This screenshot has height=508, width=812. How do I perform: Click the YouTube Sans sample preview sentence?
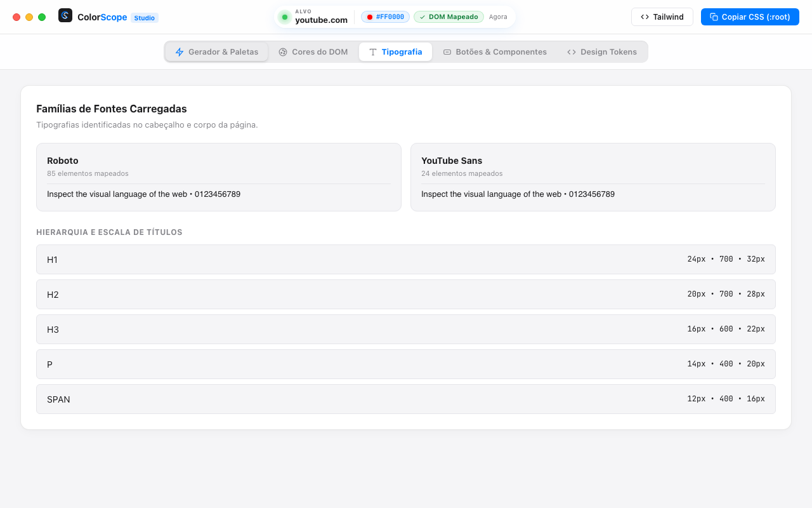[518, 194]
